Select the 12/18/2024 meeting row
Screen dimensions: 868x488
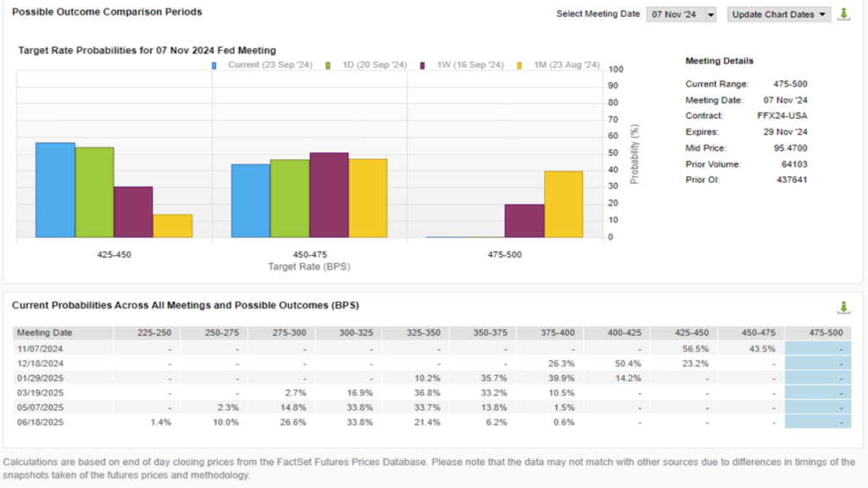[x=431, y=363]
